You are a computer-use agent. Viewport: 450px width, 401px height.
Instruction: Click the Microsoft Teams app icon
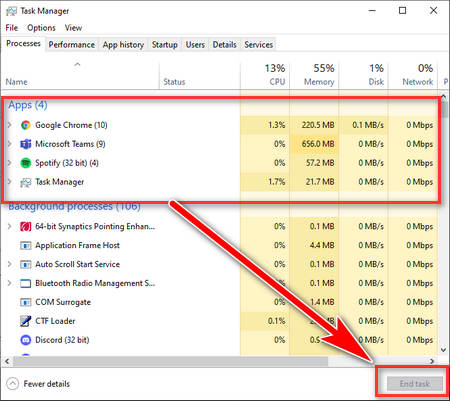[26, 144]
